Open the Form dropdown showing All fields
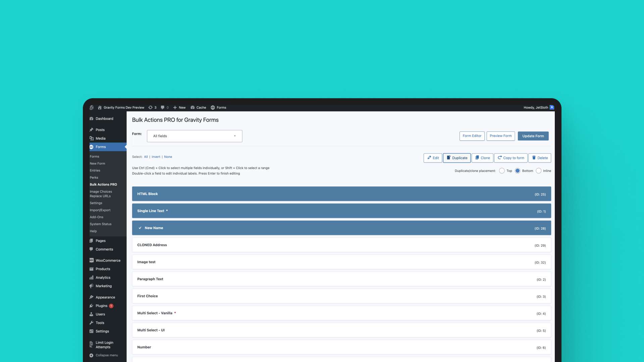The width and height of the screenshot is (644, 362). pyautogui.click(x=195, y=136)
